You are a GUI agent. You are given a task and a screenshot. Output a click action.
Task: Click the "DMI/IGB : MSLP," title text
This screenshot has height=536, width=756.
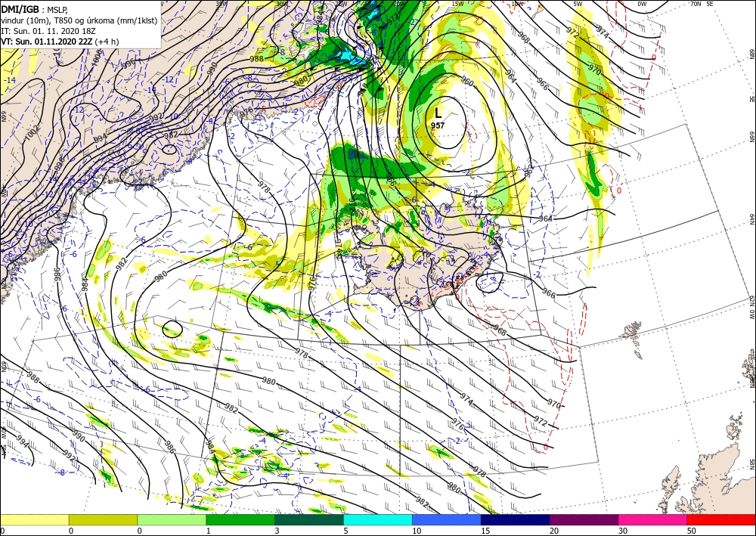(x=34, y=9)
